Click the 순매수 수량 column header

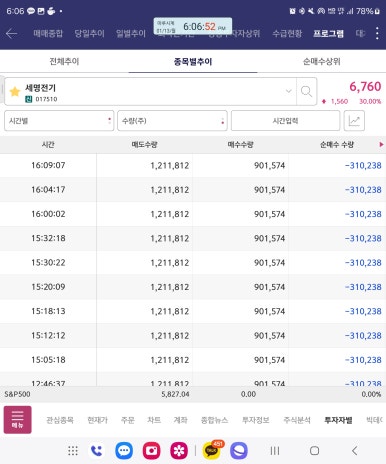point(337,145)
